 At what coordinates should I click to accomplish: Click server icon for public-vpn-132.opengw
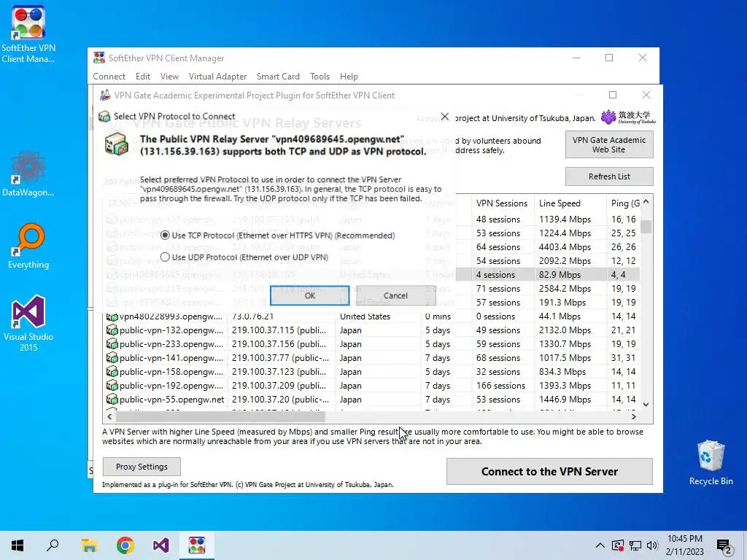[x=112, y=330]
